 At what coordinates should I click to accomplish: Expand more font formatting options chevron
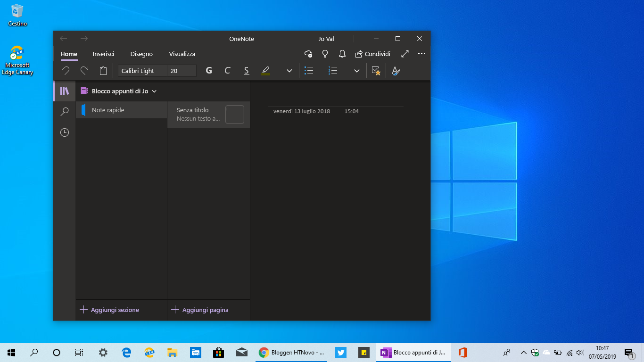289,71
